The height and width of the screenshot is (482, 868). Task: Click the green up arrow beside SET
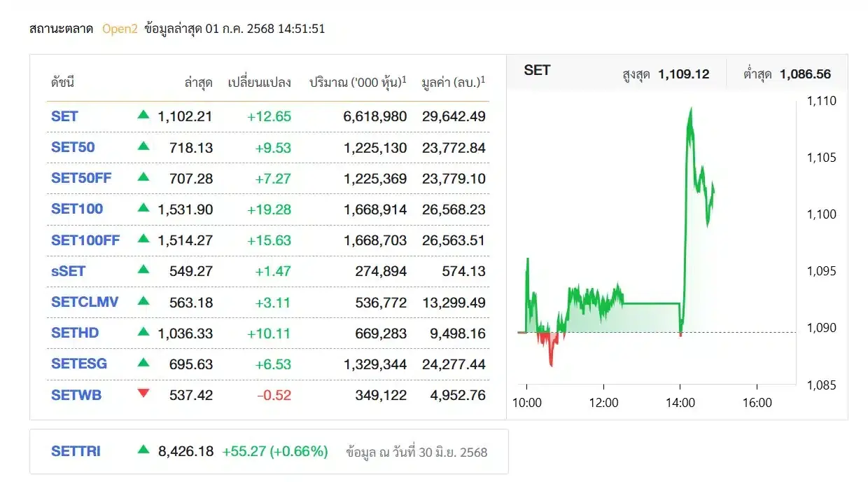[143, 115]
